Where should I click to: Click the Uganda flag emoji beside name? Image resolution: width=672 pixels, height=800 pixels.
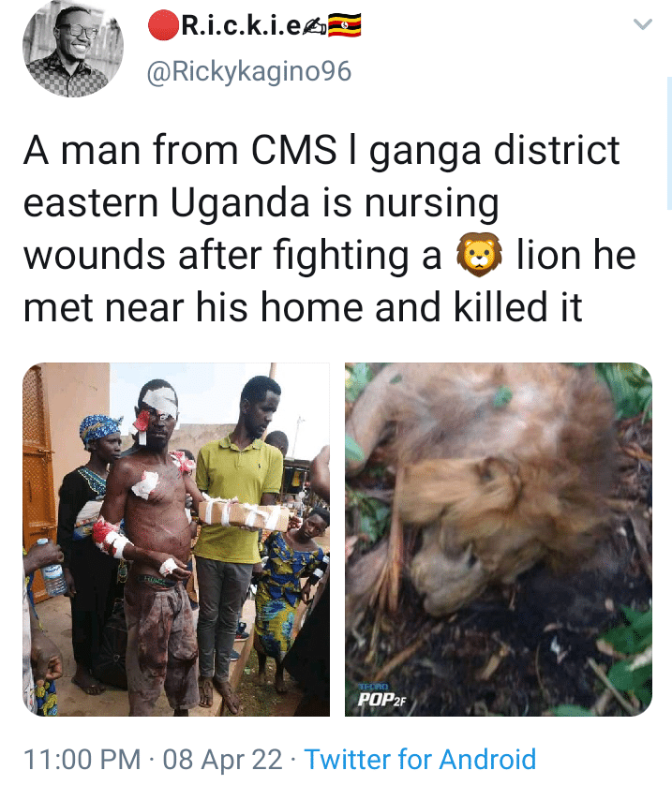point(344,25)
